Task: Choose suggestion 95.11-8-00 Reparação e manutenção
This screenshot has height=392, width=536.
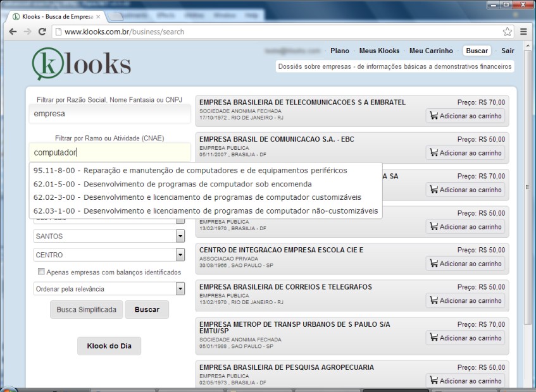Action: [x=190, y=170]
